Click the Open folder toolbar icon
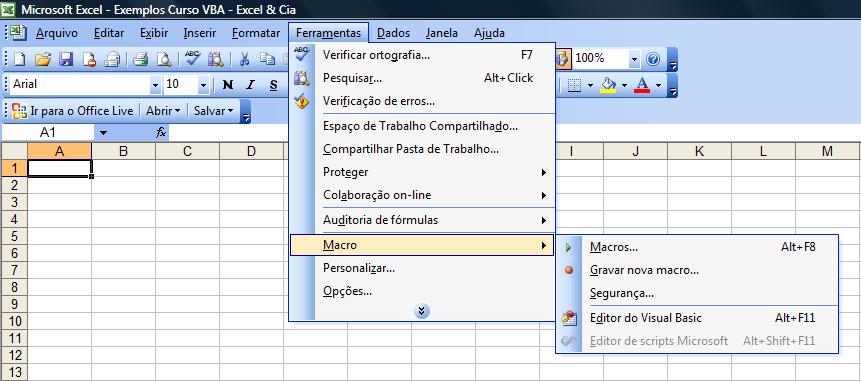The height and width of the screenshot is (381, 861). (43, 59)
